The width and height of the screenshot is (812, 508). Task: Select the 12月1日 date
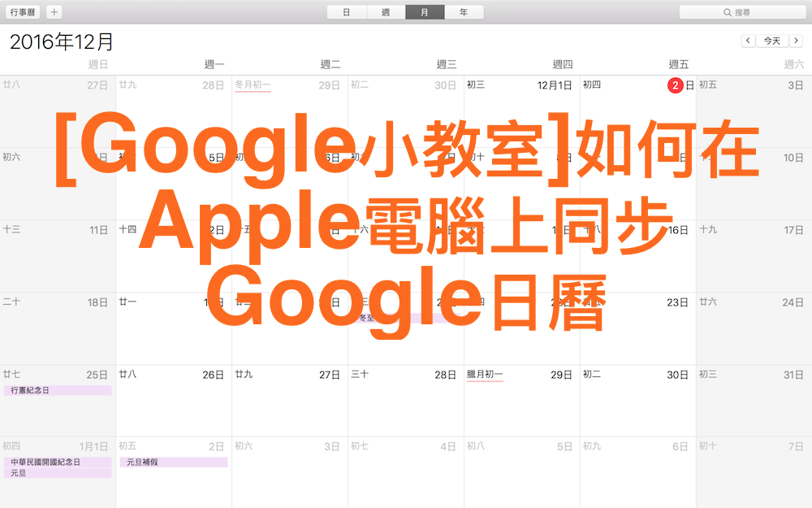pyautogui.click(x=555, y=85)
